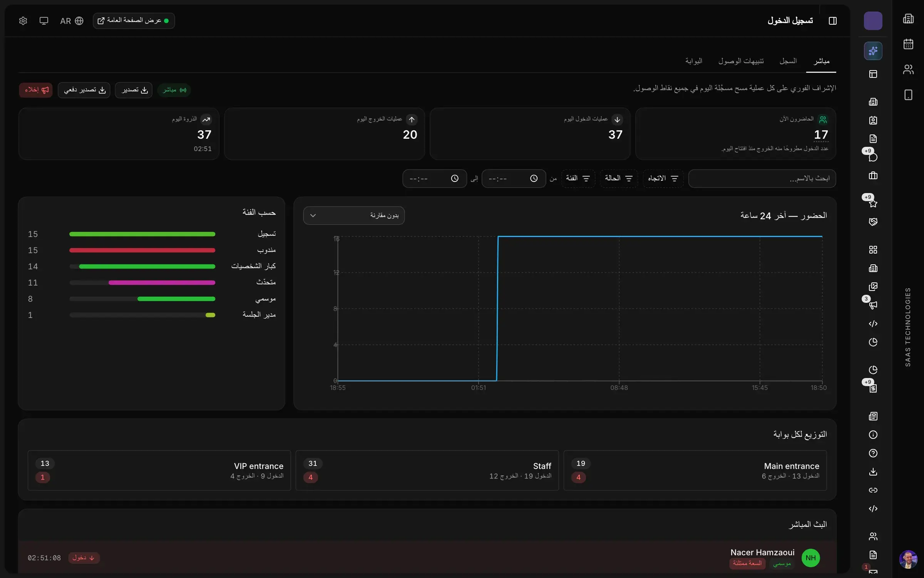Toggle the sidebar panel layout icon
Image resolution: width=924 pixels, height=578 pixels.
pos(832,21)
